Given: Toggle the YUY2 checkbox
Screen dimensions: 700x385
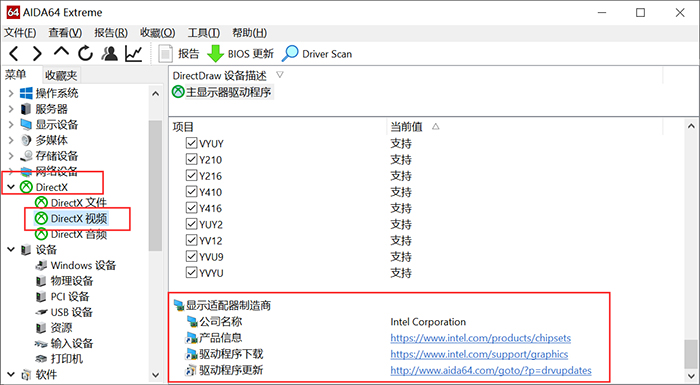Looking at the screenshot, I should (192, 224).
